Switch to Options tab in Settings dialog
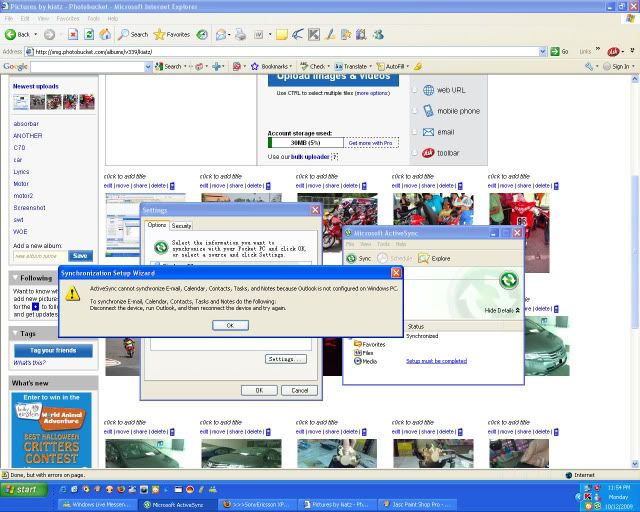 [157, 225]
